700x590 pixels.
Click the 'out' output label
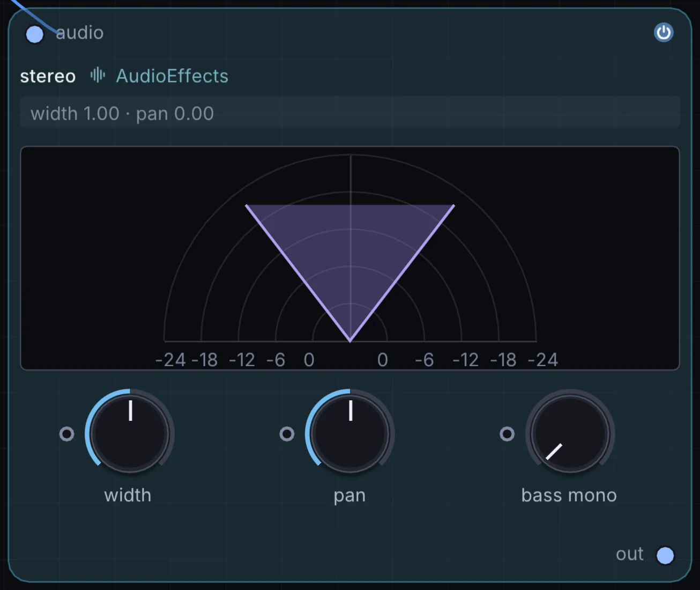(x=630, y=554)
